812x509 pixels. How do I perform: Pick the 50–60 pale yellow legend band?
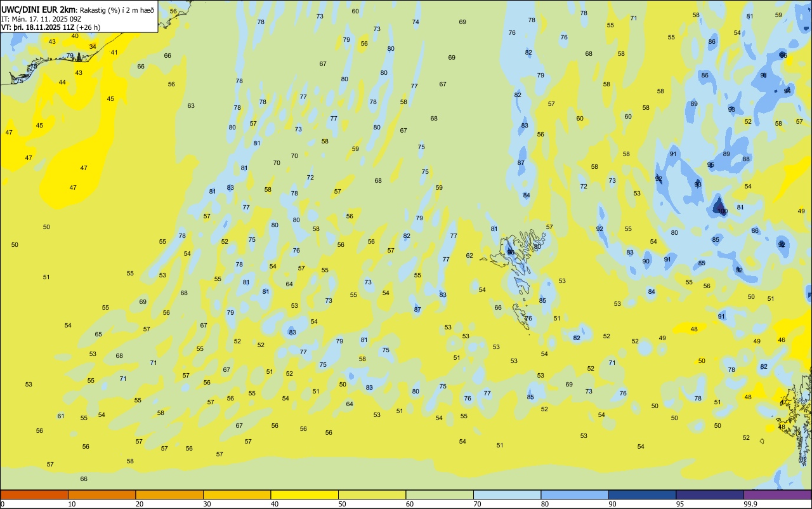coord(372,494)
